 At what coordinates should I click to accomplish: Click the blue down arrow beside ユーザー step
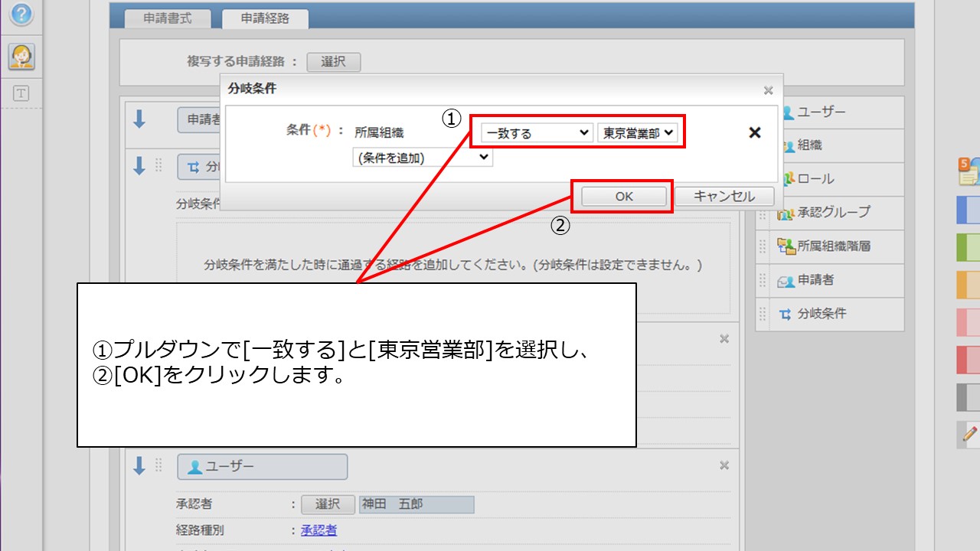click(x=139, y=465)
